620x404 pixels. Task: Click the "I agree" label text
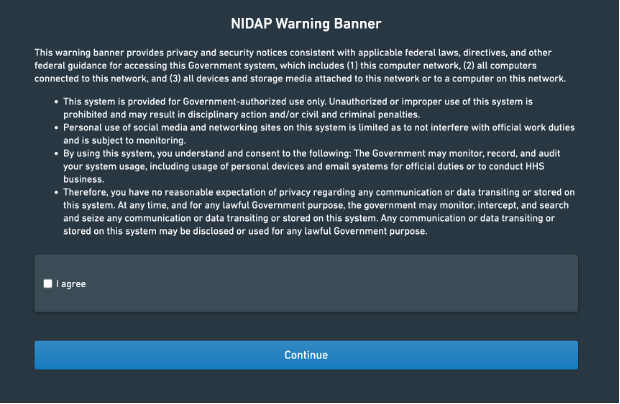[71, 284]
